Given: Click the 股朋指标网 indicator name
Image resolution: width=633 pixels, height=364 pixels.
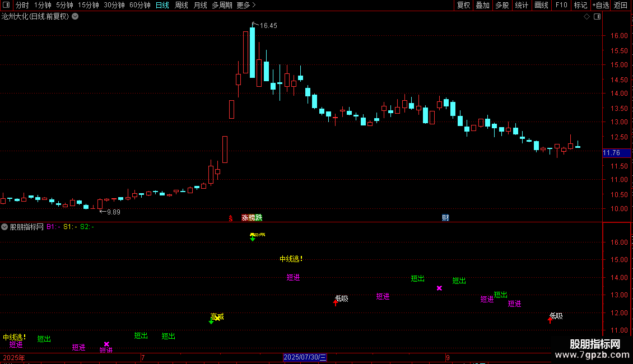Looking at the screenshot, I should (27, 227).
